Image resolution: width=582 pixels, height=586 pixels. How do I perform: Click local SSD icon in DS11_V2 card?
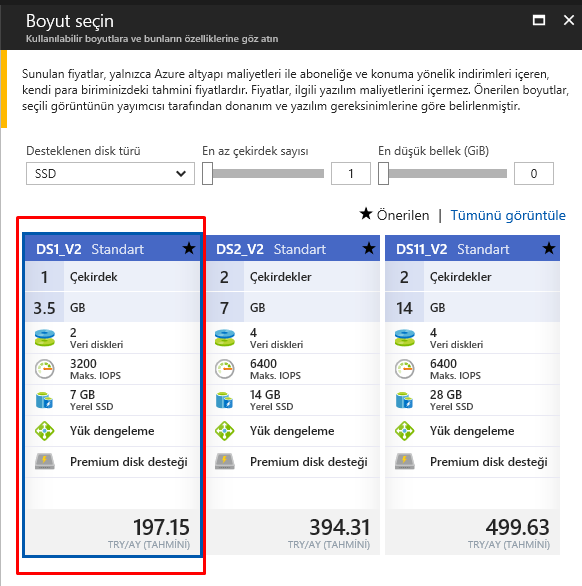click(x=404, y=400)
